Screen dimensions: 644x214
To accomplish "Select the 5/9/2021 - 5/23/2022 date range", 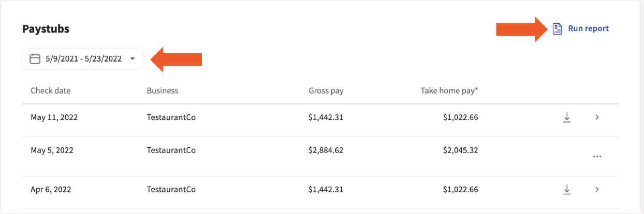I will point(83,59).
